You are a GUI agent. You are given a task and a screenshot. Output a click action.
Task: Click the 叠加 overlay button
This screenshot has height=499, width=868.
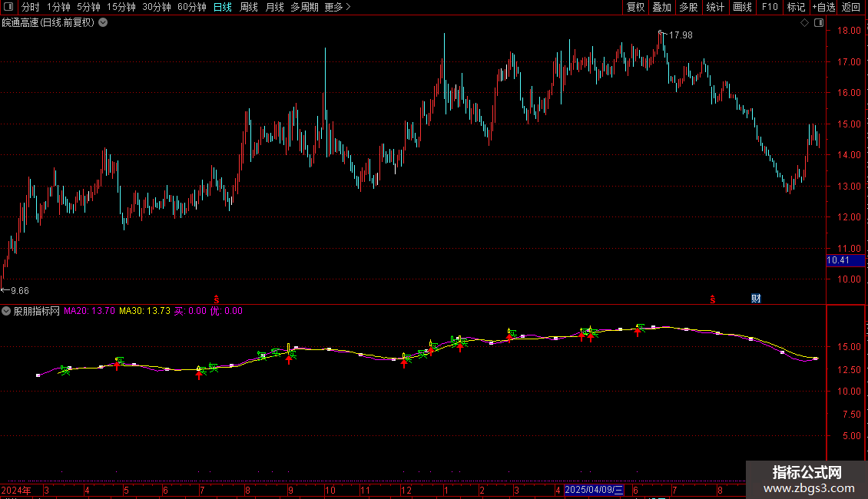pyautogui.click(x=661, y=7)
